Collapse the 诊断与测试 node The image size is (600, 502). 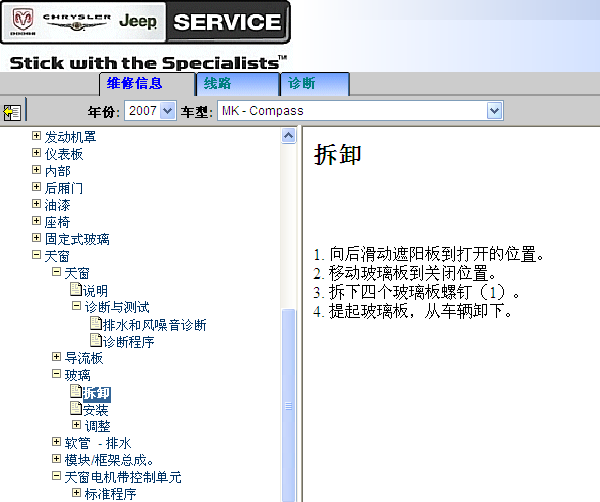[x=77, y=305]
